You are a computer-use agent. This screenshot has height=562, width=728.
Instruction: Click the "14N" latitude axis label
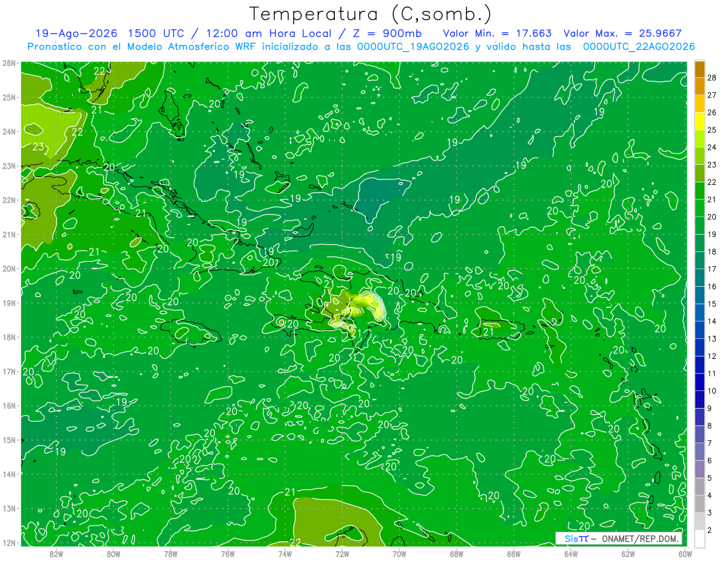[9, 474]
